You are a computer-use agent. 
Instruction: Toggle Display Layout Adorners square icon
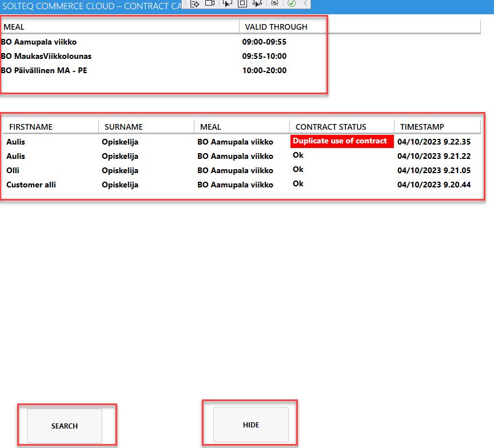[x=242, y=3]
